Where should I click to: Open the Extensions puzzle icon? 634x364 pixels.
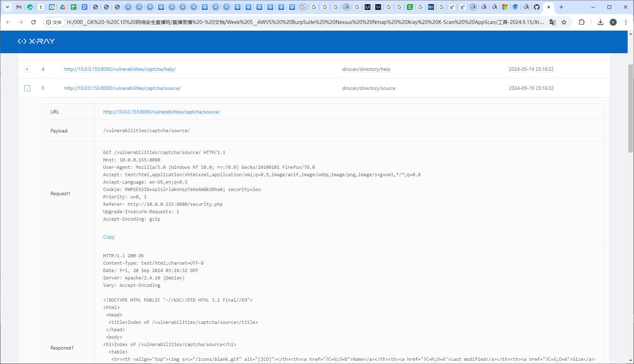click(582, 22)
